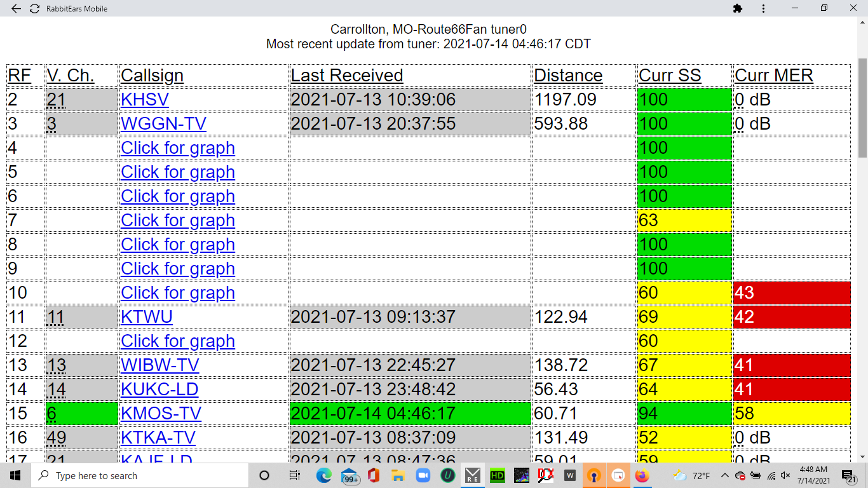Open the KTWU callsign link
868x488 pixels.
pos(147,317)
